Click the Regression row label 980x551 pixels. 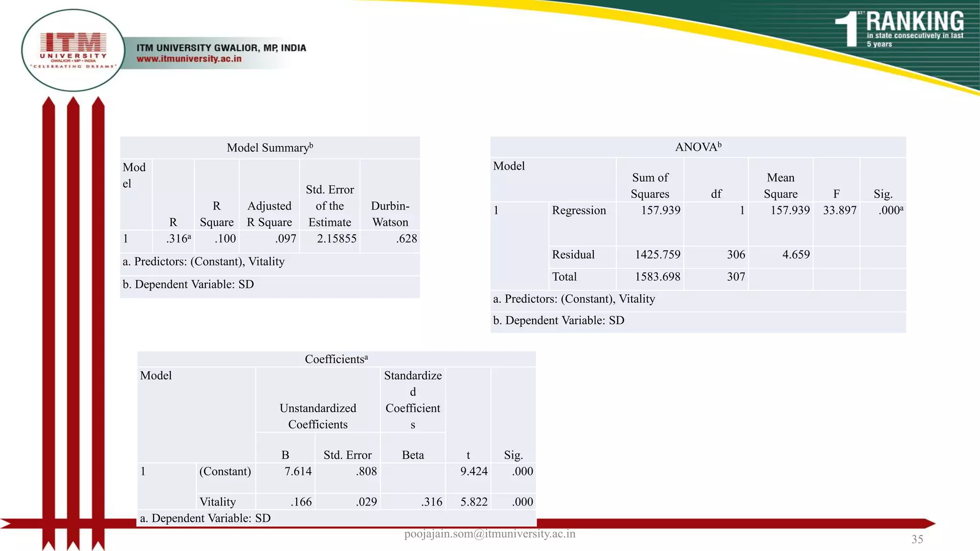(579, 210)
